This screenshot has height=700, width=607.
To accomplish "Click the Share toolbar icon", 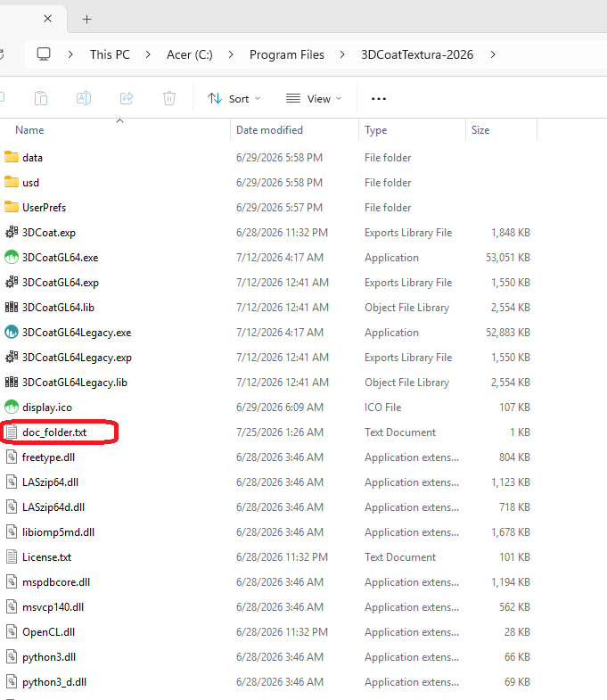I will [x=127, y=98].
